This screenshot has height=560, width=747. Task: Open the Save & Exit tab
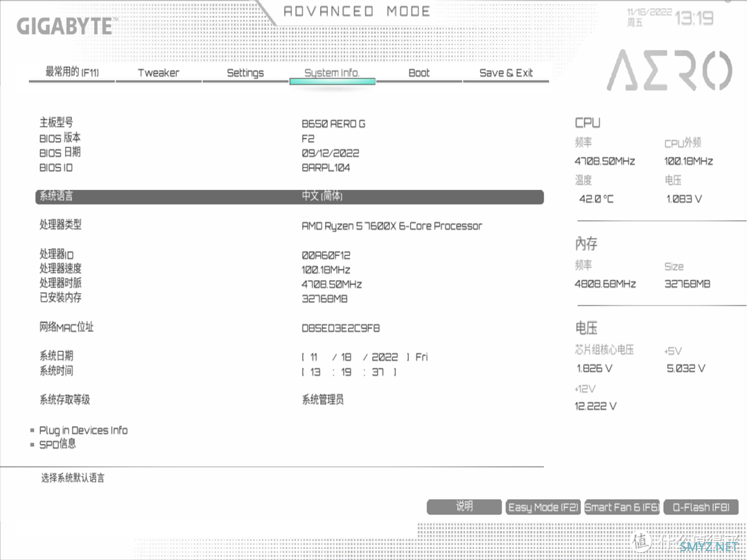506,73
